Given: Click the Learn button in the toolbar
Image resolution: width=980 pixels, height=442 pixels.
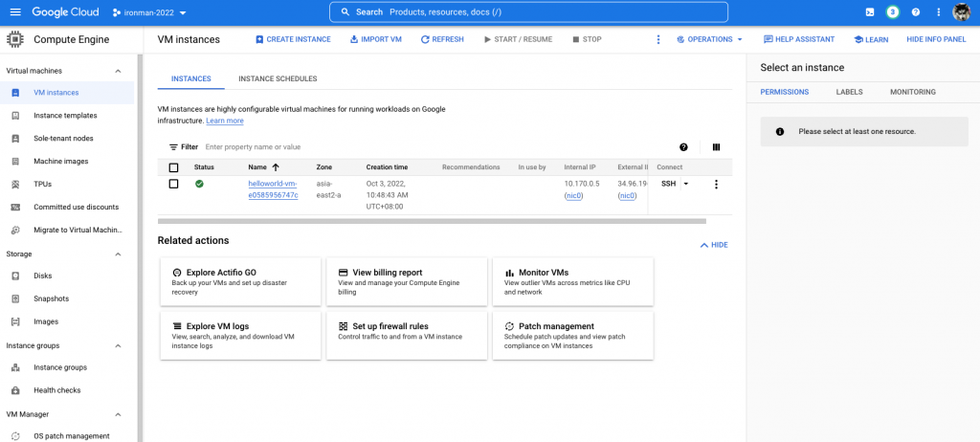Looking at the screenshot, I should pos(871,39).
